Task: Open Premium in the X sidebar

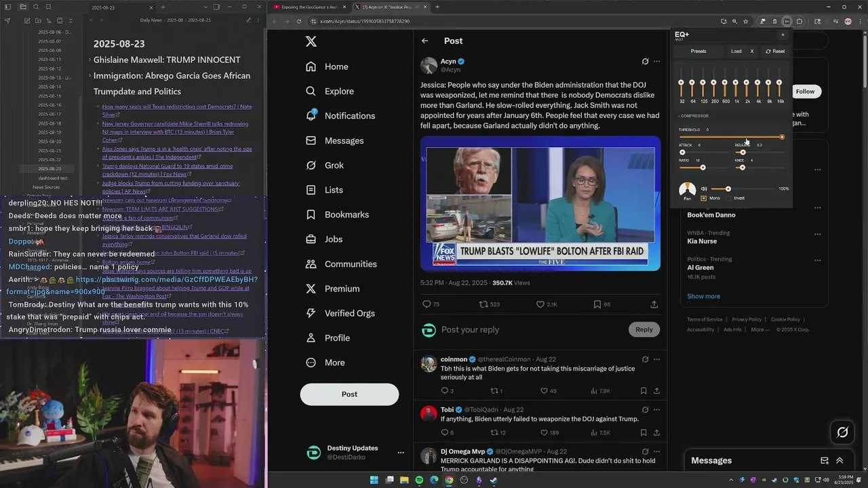Action: [x=332, y=289]
